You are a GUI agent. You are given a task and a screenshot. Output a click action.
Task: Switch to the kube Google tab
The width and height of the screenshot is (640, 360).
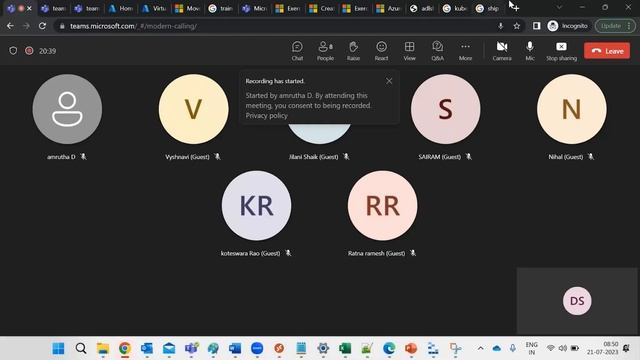point(455,8)
